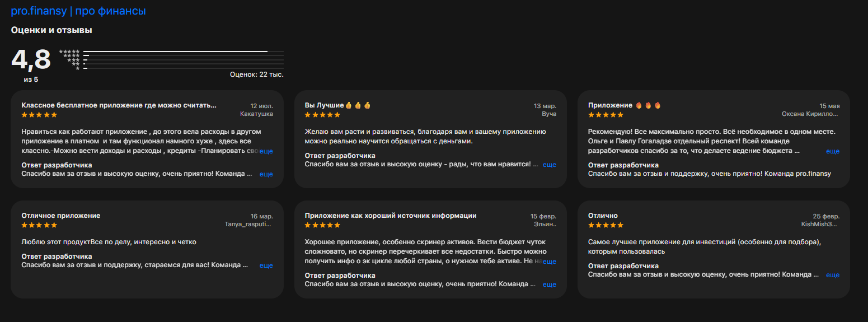The height and width of the screenshot is (322, 868).
Task: Expand developer reply under "Отлично" review
Action: click(833, 275)
